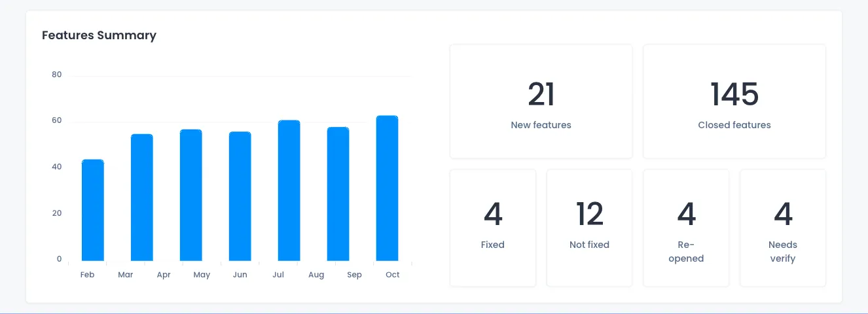This screenshot has width=868, height=314.
Task: Select the middle, fourth bar in the chart
Action: pyautogui.click(x=240, y=197)
